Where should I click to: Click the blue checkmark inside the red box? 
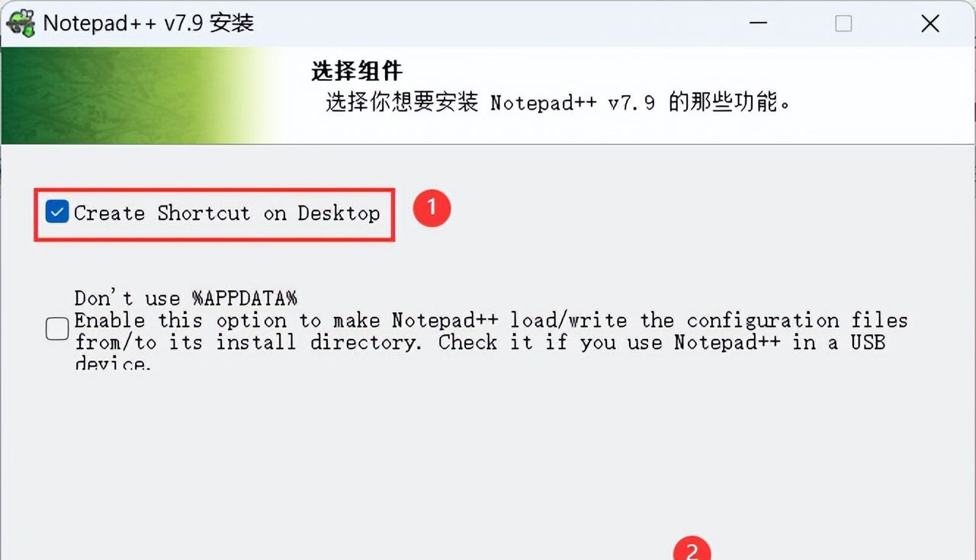tap(57, 213)
